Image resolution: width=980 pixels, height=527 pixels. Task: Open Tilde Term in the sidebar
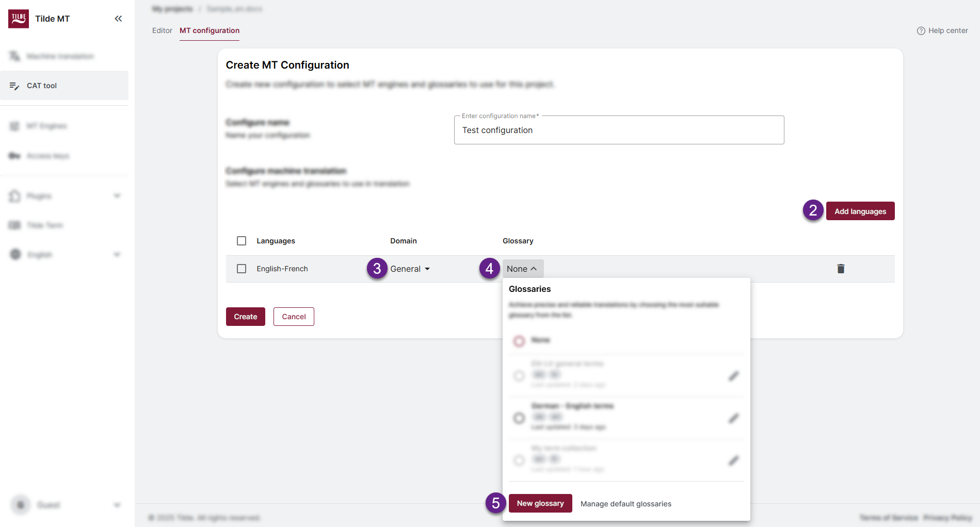point(45,225)
